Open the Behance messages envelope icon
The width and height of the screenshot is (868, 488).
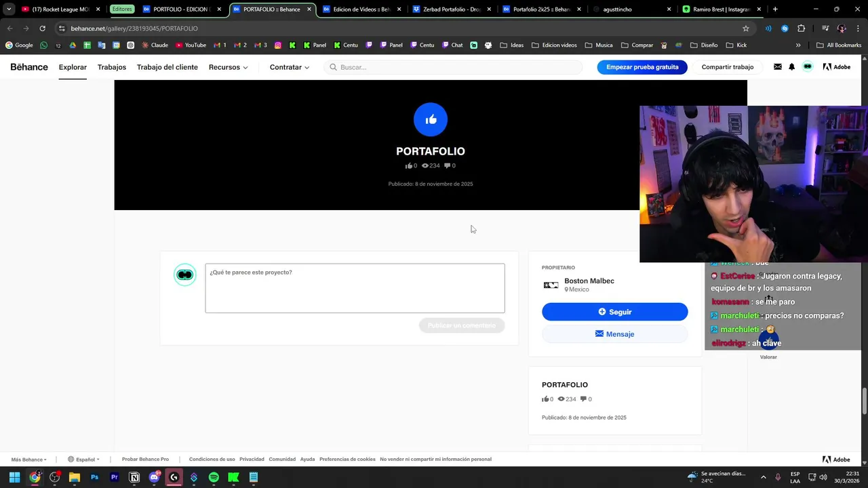point(777,67)
